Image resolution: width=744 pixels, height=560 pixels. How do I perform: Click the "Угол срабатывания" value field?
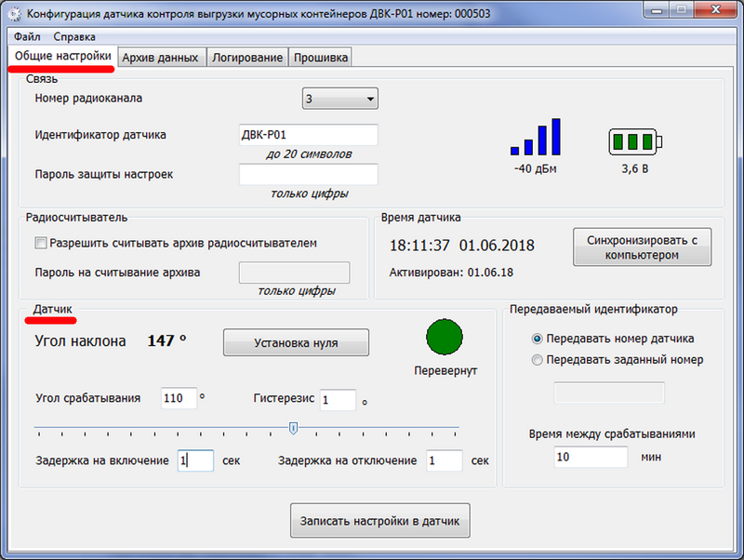(x=179, y=398)
